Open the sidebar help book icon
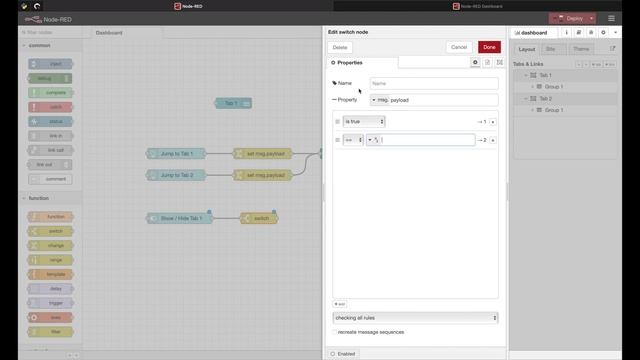The width and height of the screenshot is (640, 360). (579, 33)
